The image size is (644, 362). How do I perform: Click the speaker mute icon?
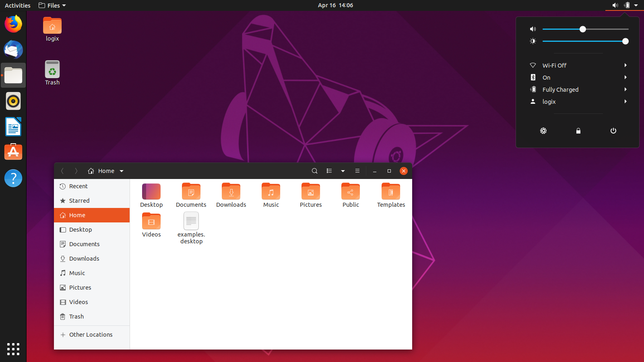point(533,29)
